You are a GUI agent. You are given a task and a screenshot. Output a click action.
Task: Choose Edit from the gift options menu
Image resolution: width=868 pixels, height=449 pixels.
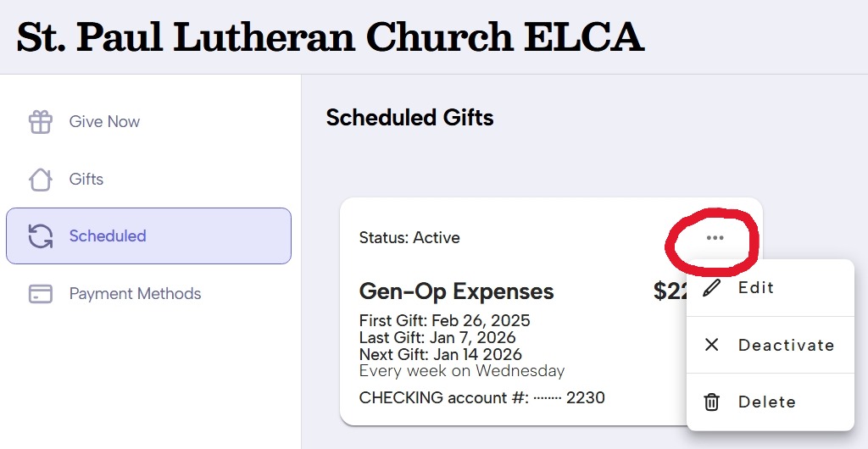[x=756, y=288]
